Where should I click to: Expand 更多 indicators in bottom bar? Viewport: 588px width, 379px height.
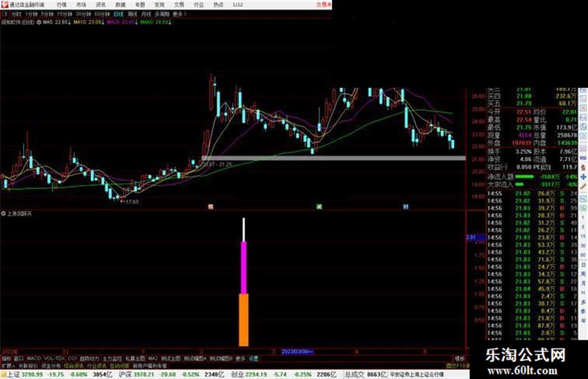240,358
